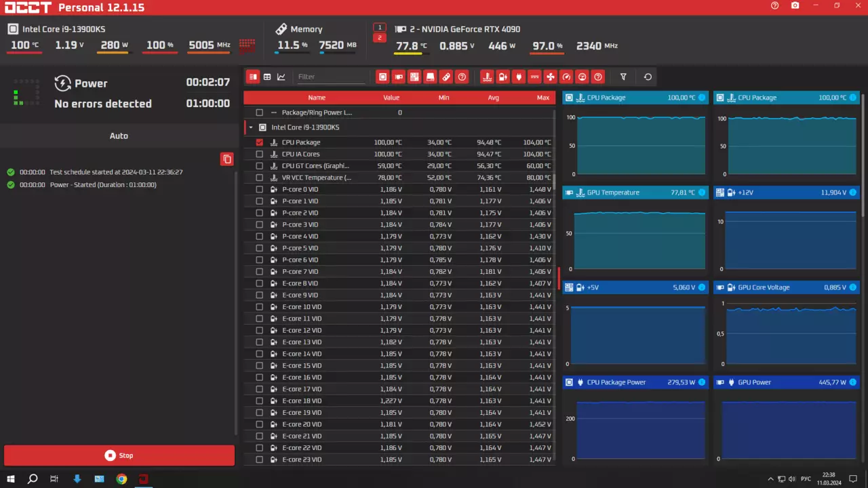Take a screenshot with the camera icon

tap(795, 6)
